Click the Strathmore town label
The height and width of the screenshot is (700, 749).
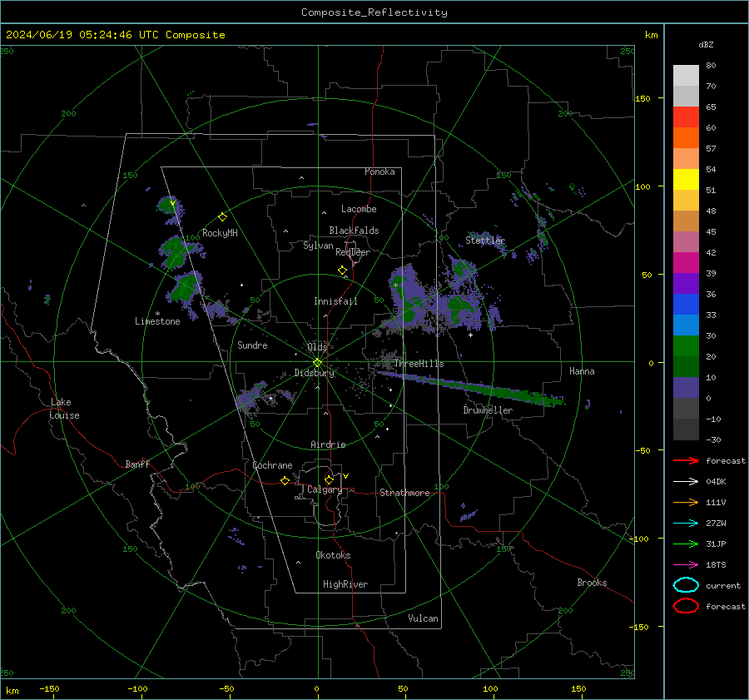tap(404, 493)
